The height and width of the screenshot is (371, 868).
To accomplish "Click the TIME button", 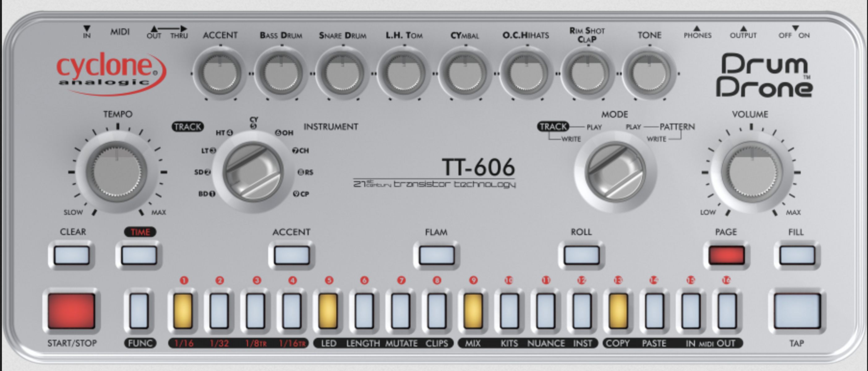I will 139,255.
